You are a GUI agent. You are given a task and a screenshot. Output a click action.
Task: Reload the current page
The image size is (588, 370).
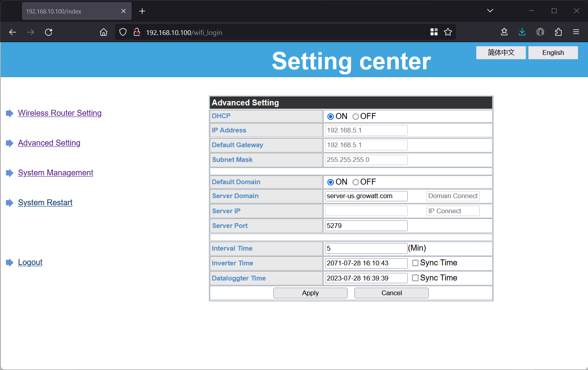49,32
